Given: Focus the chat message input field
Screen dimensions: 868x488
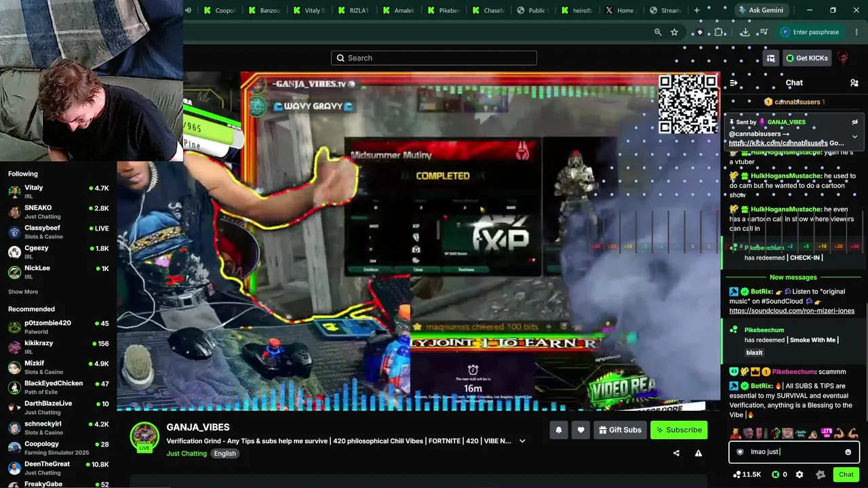Looking at the screenshot, I should click(x=794, y=452).
